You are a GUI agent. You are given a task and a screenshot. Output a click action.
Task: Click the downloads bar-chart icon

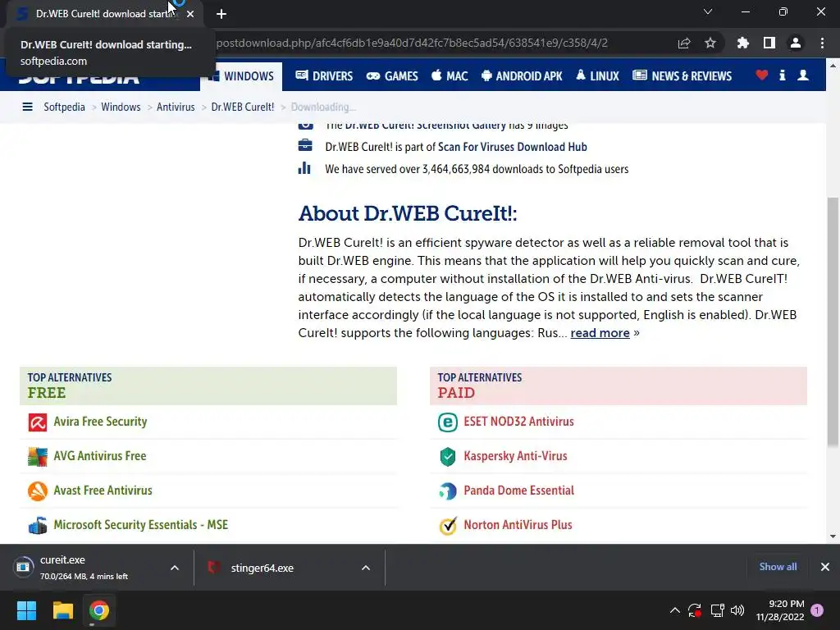point(304,168)
